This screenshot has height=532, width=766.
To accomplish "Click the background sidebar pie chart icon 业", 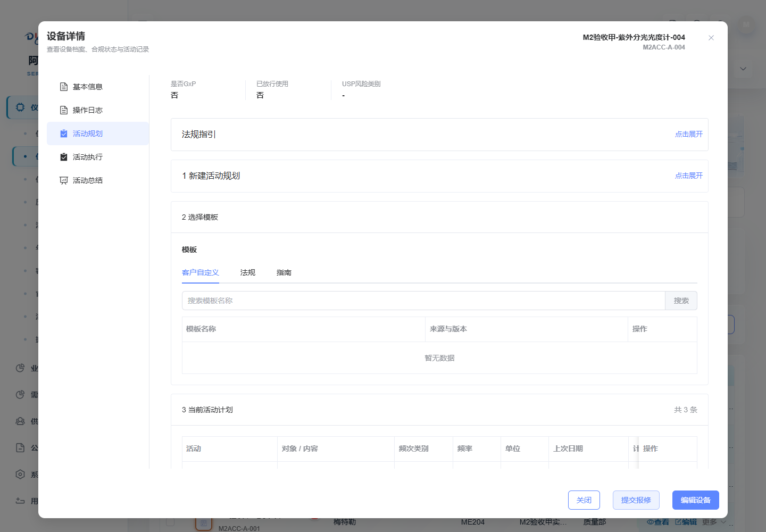I will pos(20,368).
